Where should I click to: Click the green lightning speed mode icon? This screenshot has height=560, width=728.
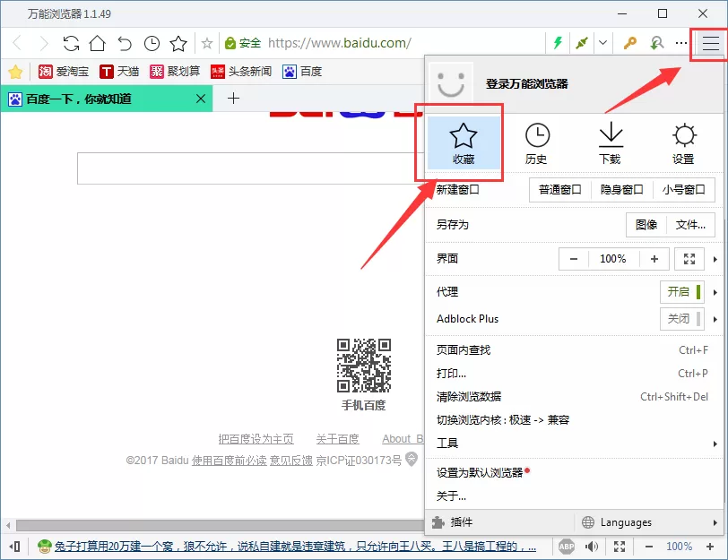point(558,43)
